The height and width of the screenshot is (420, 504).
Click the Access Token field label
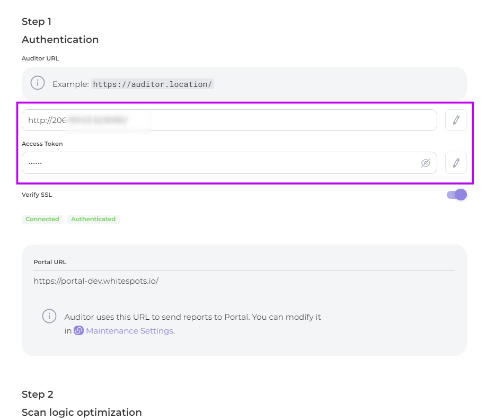click(42, 144)
